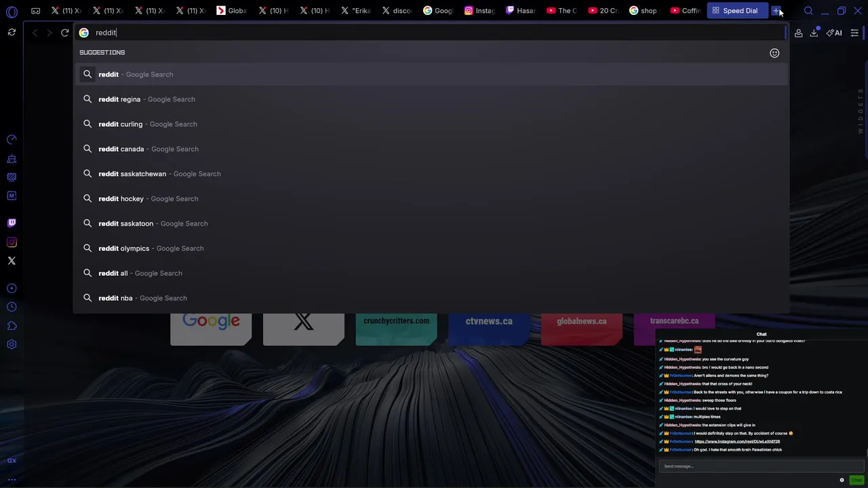Click the GX logo near sidebar bottom
Image resolution: width=868 pixels, height=488 pixels.
pos(12,461)
